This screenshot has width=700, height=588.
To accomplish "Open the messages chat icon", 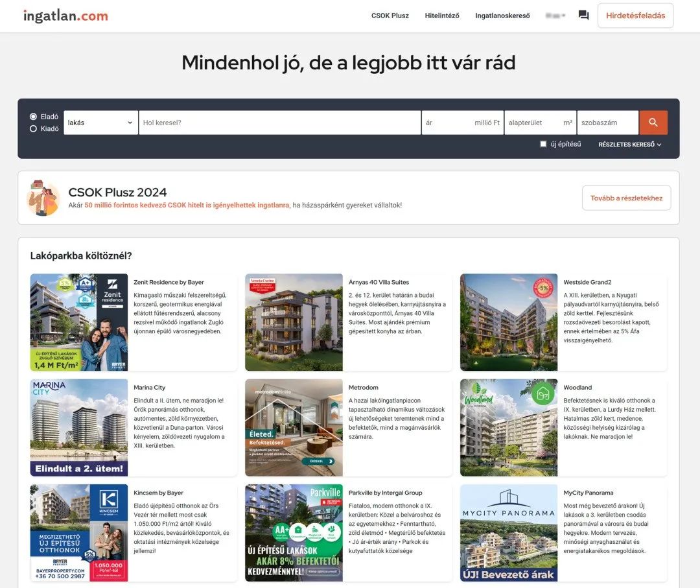I will pyautogui.click(x=583, y=16).
